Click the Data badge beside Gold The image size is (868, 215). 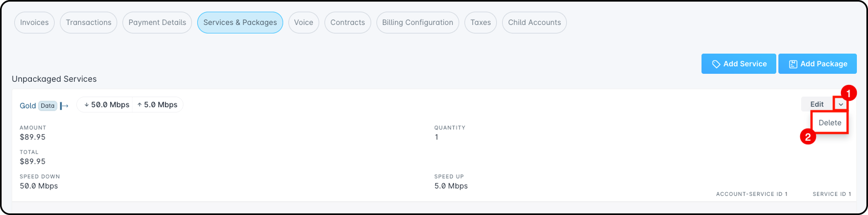pos(48,106)
